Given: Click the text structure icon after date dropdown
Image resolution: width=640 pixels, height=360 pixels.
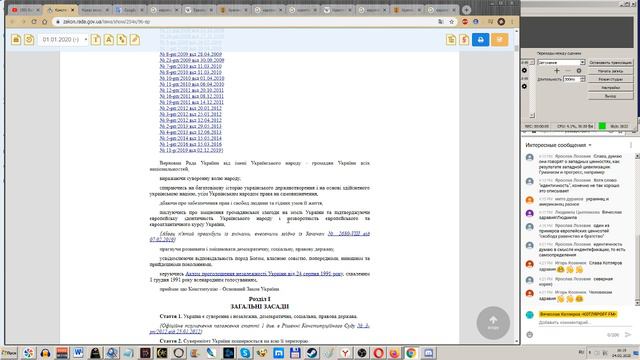Looking at the screenshot, I should coord(96,40).
